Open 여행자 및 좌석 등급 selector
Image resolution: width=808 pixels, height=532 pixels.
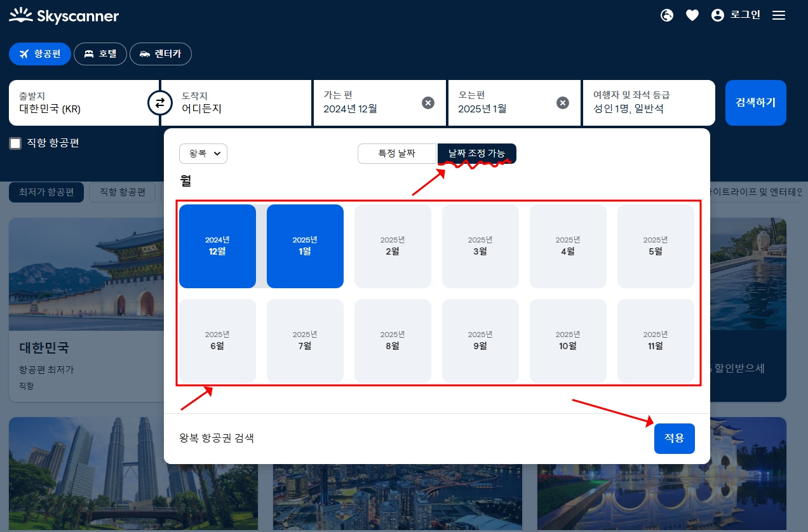[649, 103]
